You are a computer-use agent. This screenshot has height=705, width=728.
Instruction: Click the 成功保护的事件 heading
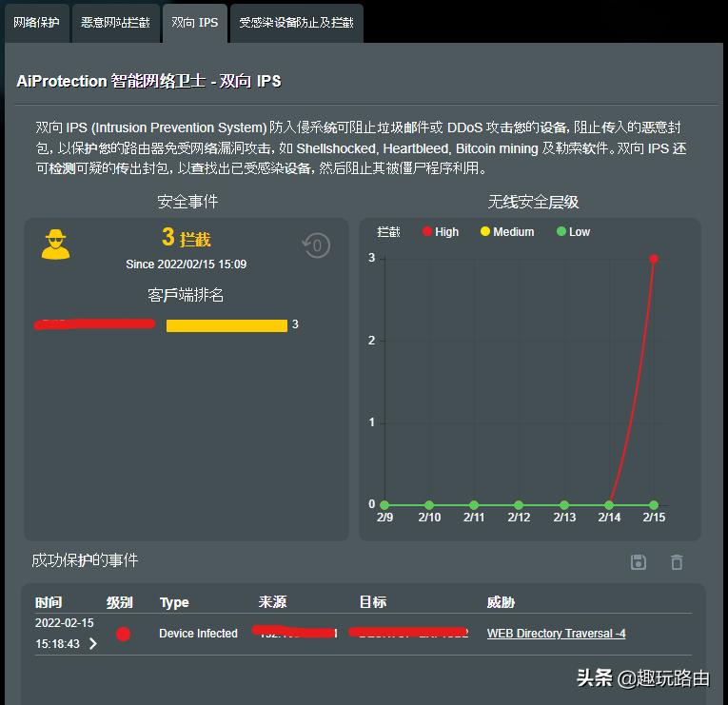tap(85, 560)
